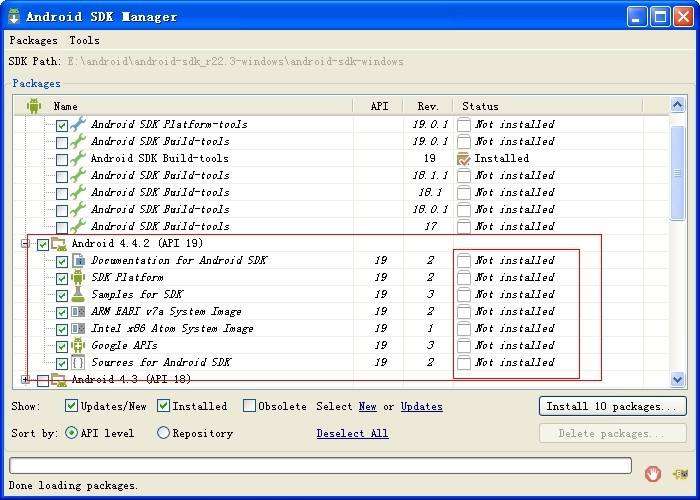Click the Android robot icon in Name header
The width and height of the screenshot is (700, 500).
point(34,106)
